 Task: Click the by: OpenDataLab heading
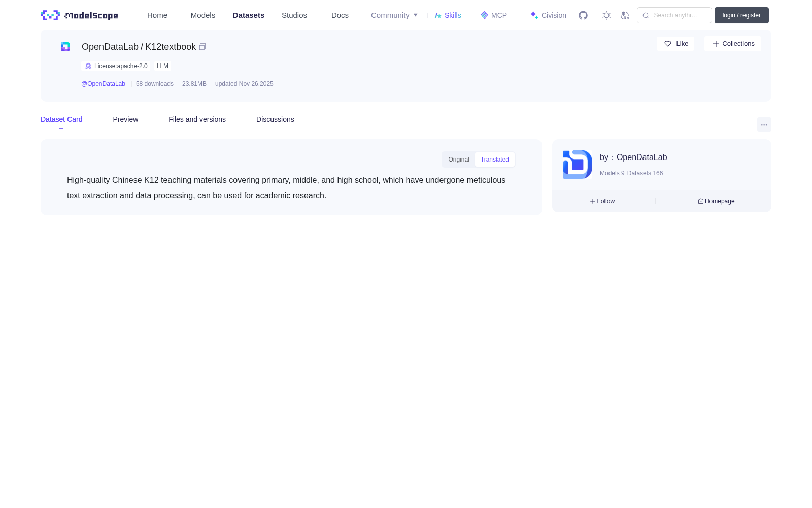(x=633, y=157)
